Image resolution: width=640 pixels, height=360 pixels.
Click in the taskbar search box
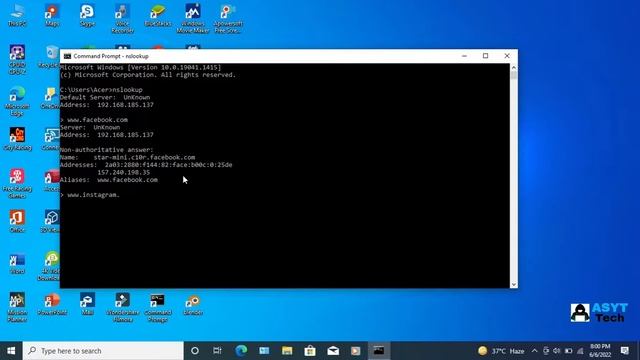click(x=103, y=351)
